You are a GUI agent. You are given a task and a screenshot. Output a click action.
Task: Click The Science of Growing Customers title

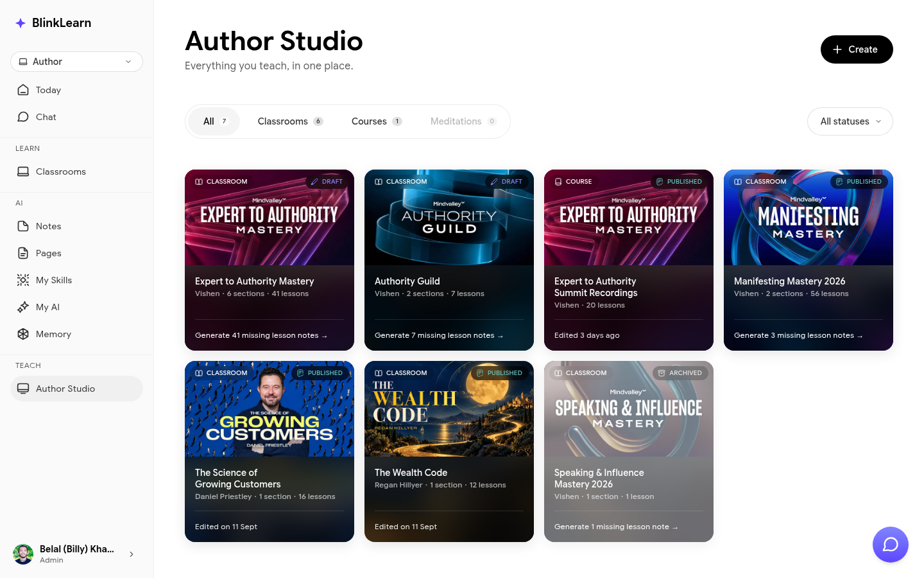238,478
